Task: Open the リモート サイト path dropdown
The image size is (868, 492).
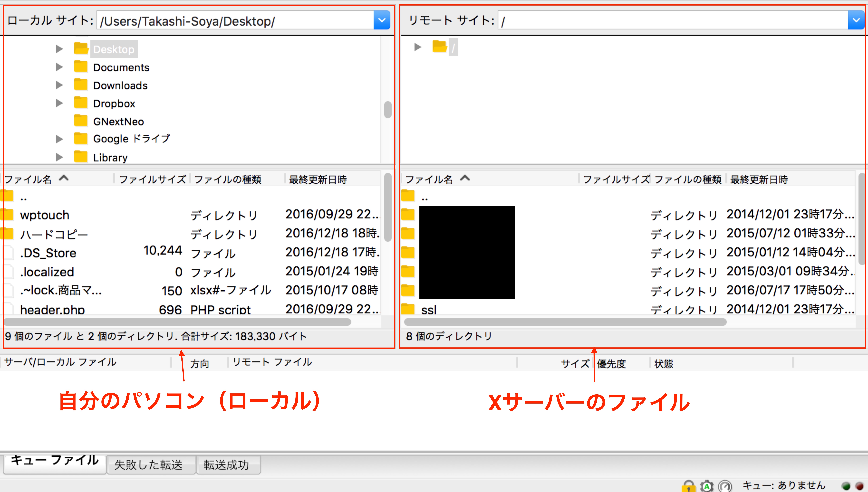Action: [x=856, y=20]
